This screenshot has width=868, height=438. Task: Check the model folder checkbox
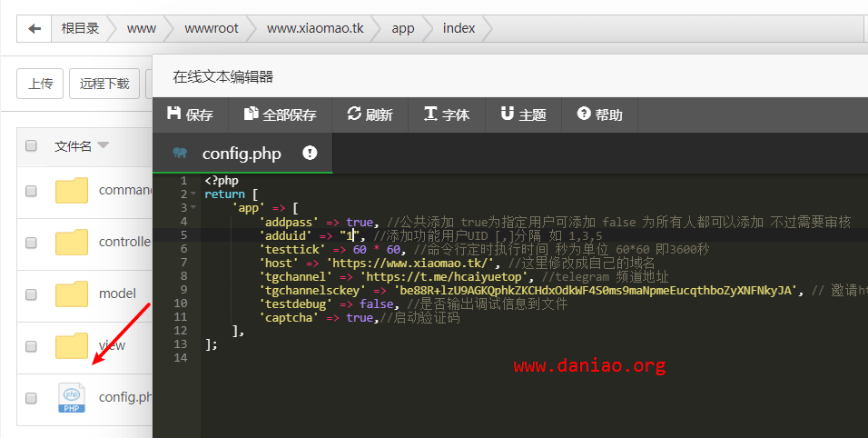(31, 294)
